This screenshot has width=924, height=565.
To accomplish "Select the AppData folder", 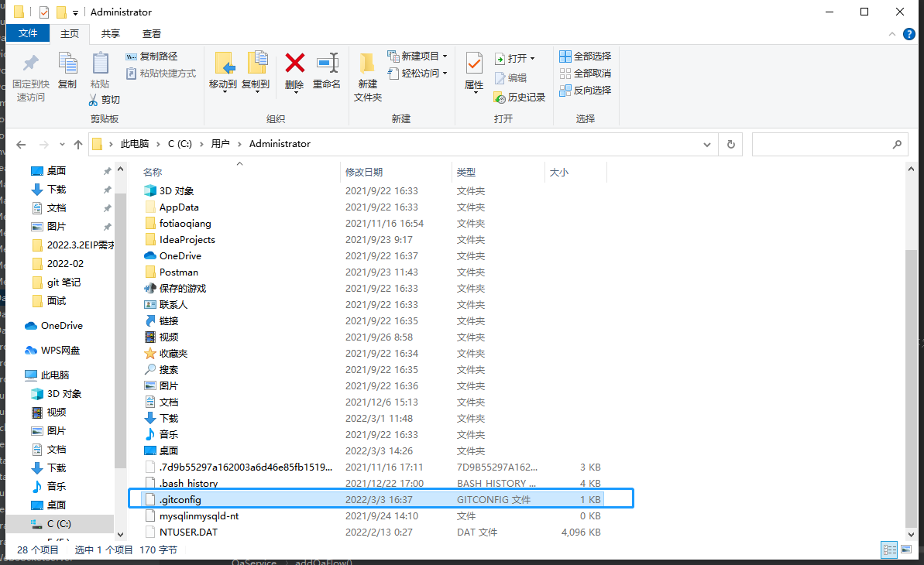I will tap(179, 207).
